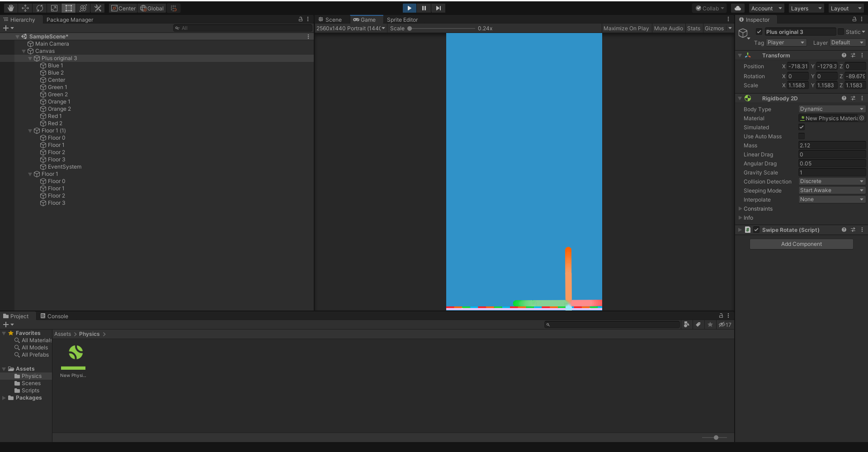Toggle favorites star in Project
The width and height of the screenshot is (868, 452).
(710, 325)
